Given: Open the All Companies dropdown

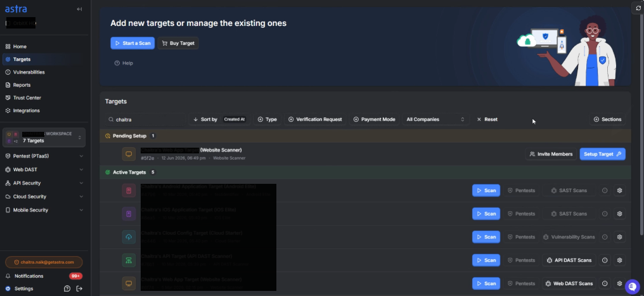Looking at the screenshot, I should point(435,119).
